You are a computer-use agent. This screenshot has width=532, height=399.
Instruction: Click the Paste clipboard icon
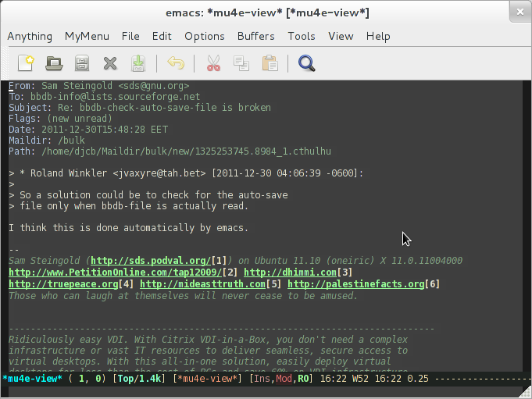coord(270,63)
